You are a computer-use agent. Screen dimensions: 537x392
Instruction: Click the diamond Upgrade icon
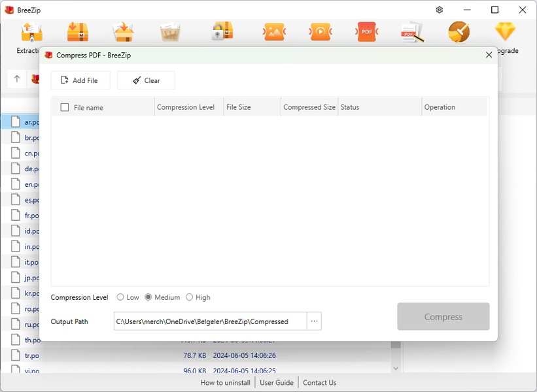click(x=505, y=31)
